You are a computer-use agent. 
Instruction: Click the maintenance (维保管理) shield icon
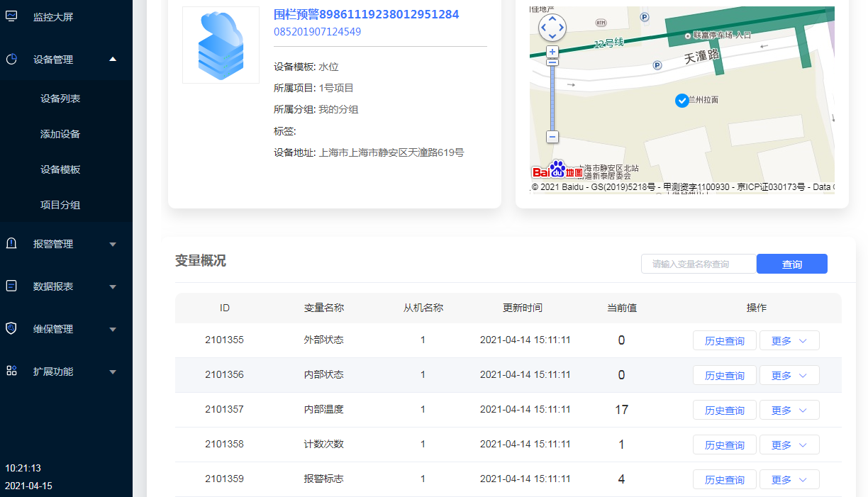11,329
